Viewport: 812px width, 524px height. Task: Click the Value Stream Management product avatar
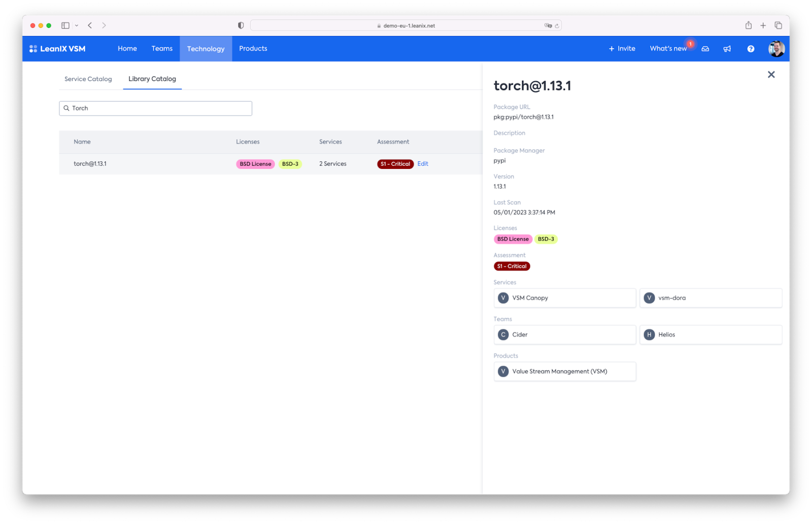[x=503, y=371]
